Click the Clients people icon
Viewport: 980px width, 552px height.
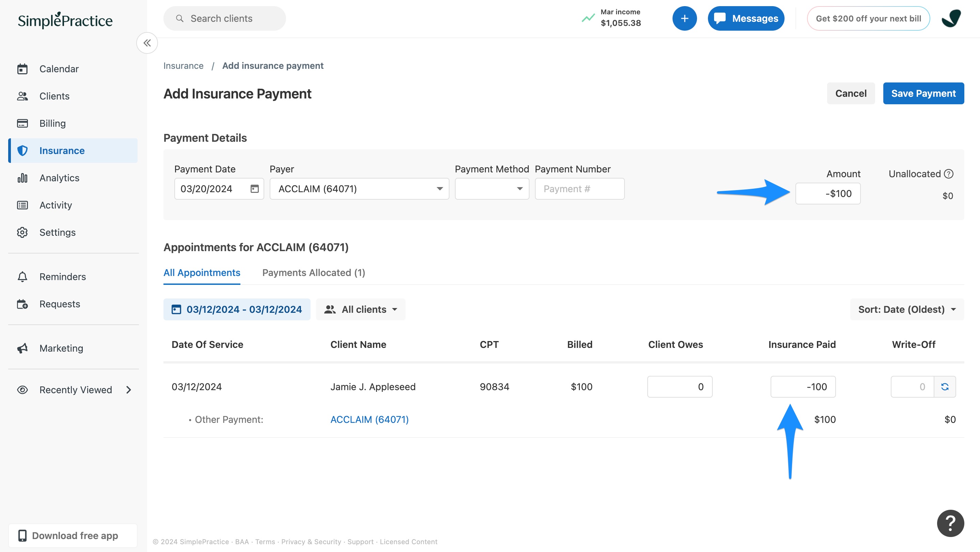click(22, 96)
